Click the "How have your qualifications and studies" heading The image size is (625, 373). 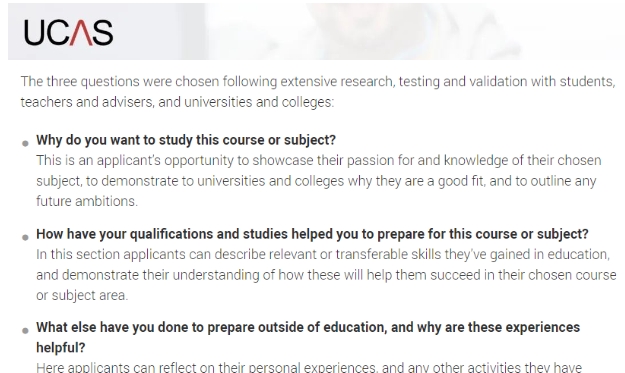pos(312,234)
